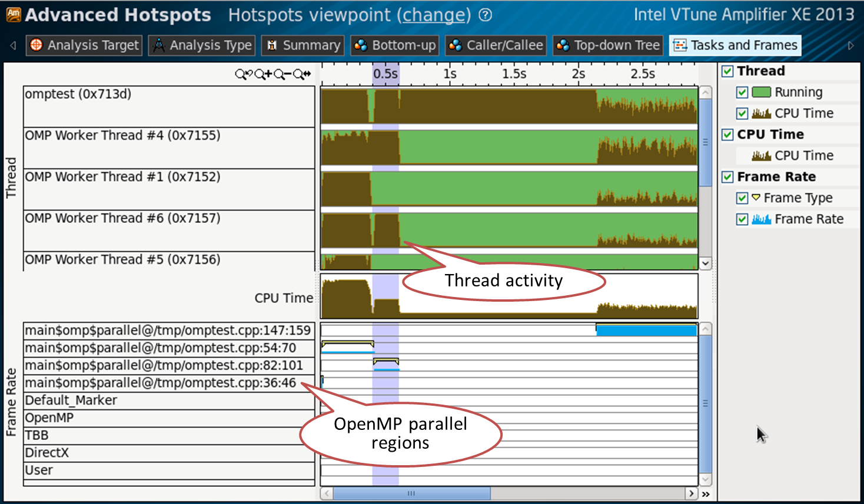
Task: Click thread pane scroll down arrow
Action: (706, 263)
